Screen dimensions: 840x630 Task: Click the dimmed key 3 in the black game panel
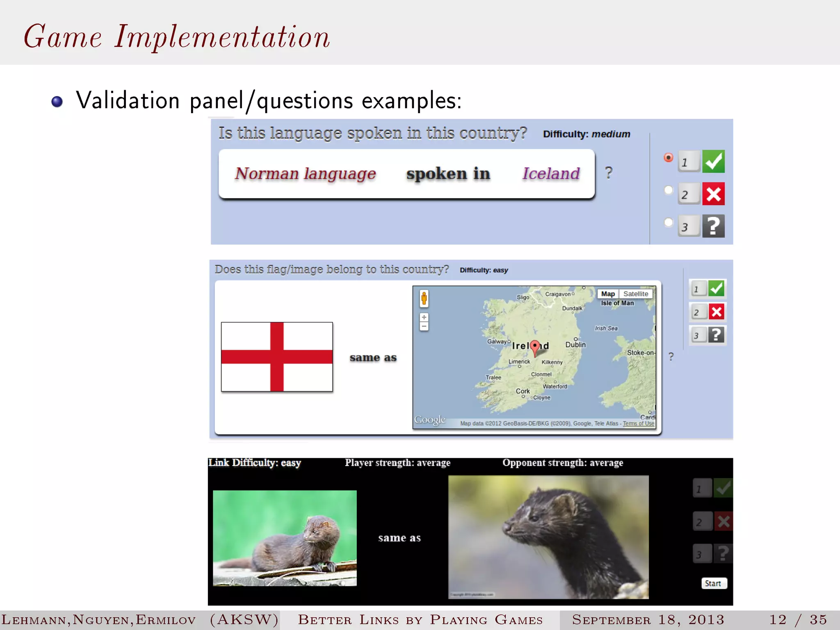click(x=702, y=554)
